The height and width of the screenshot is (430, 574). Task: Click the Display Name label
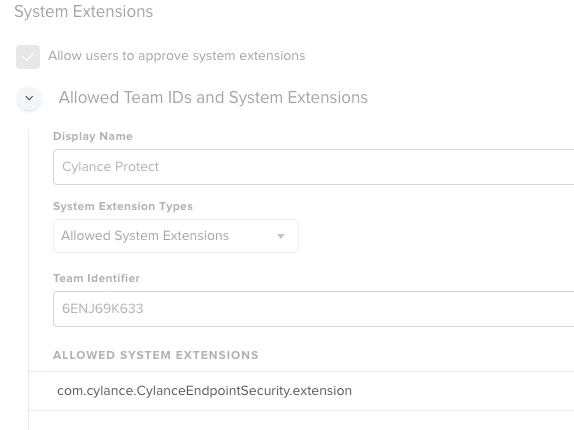[x=93, y=136]
